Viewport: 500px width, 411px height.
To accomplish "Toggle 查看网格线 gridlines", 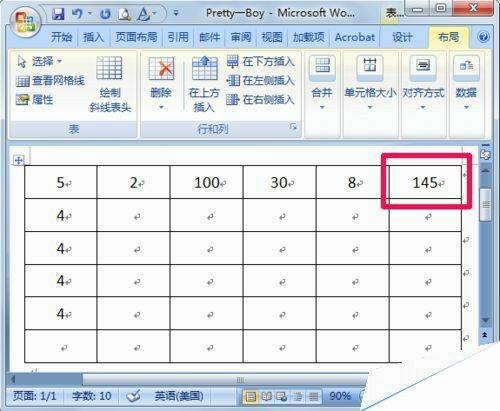I will (50, 80).
